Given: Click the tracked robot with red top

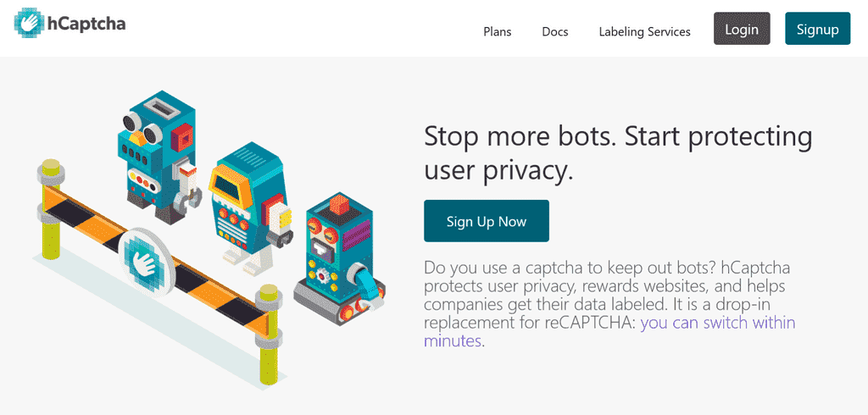Looking at the screenshot, I should coord(339,257).
